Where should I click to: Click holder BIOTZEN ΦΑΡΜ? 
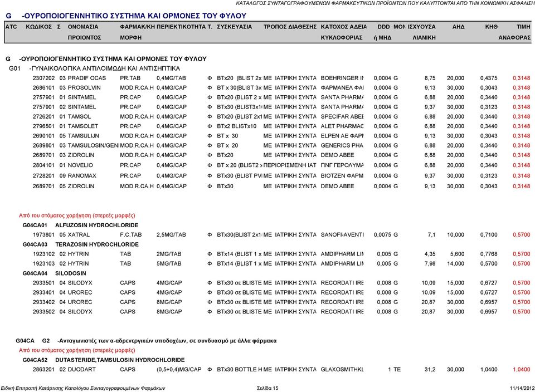coord(342,176)
